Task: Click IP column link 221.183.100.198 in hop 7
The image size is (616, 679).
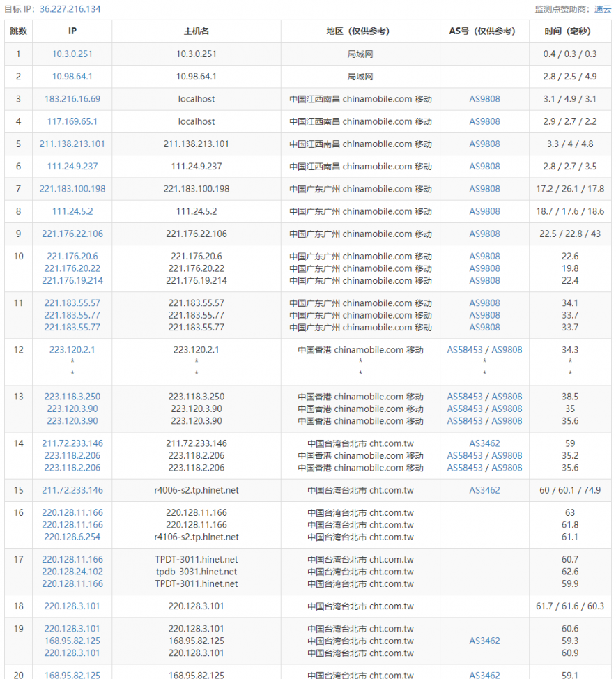Action: tap(72, 189)
